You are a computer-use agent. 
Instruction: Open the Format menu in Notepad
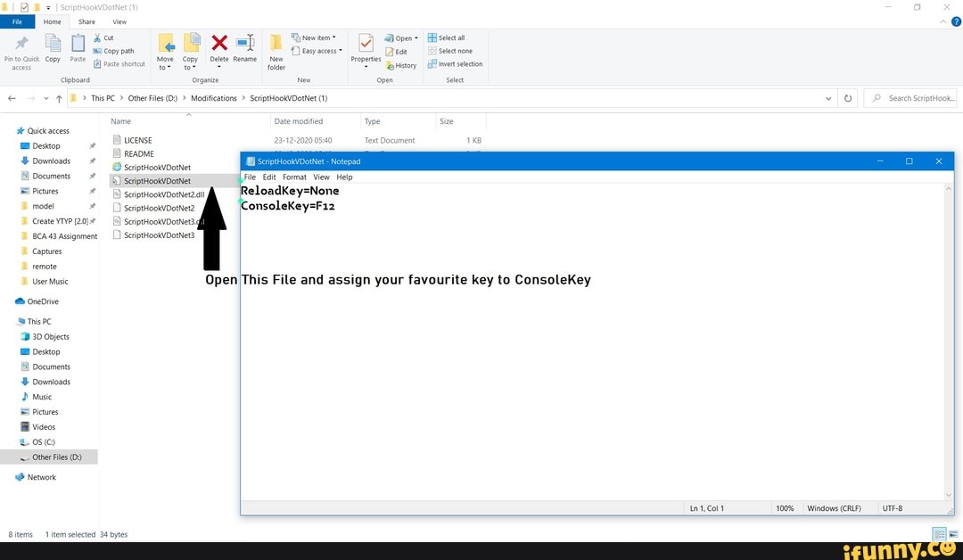point(294,177)
